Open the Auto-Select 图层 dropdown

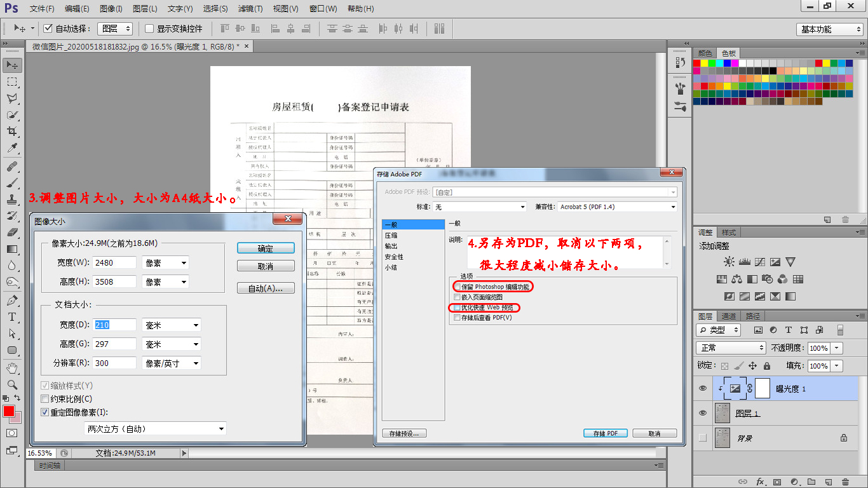115,29
